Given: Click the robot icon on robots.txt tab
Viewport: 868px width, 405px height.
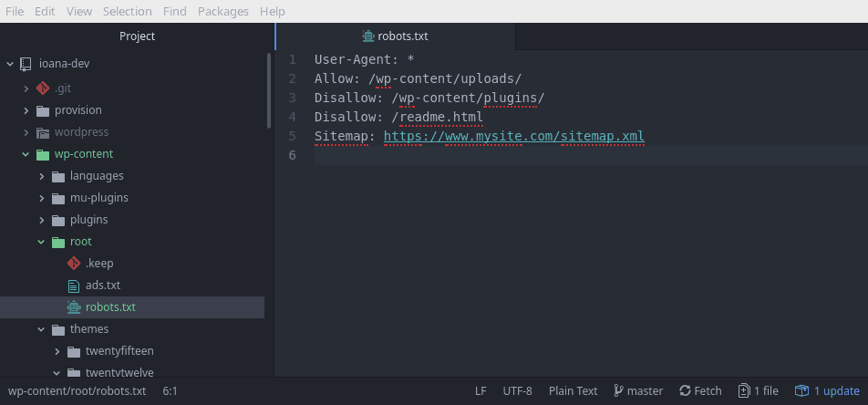Looking at the screenshot, I should (x=368, y=36).
